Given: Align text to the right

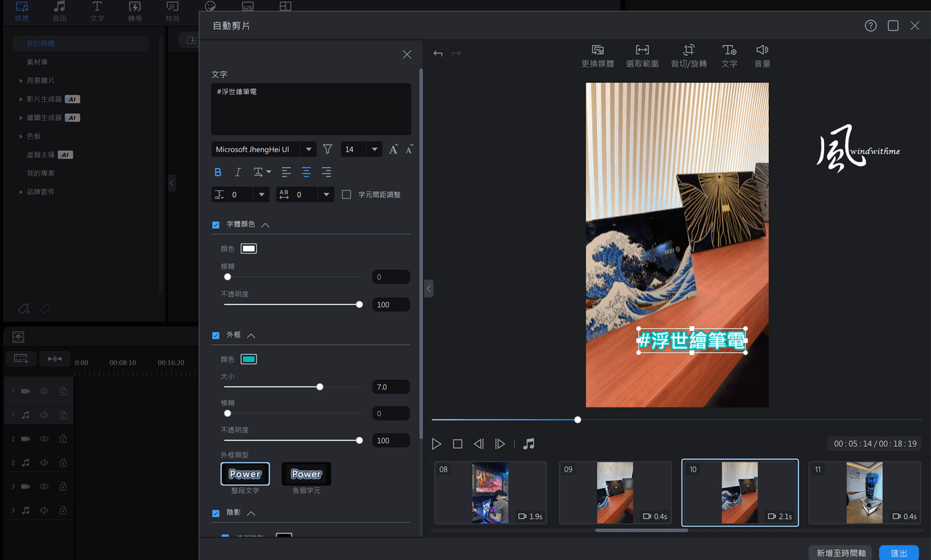Looking at the screenshot, I should click(x=326, y=172).
